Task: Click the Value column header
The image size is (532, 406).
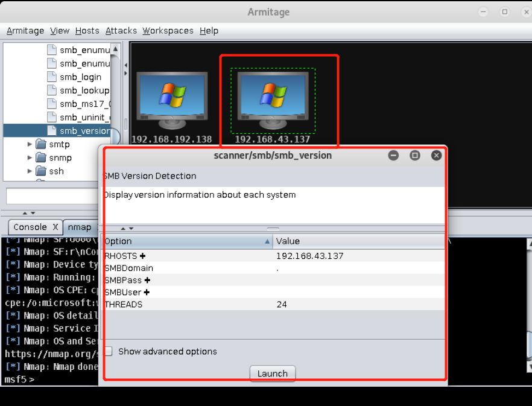Action: tap(359, 241)
